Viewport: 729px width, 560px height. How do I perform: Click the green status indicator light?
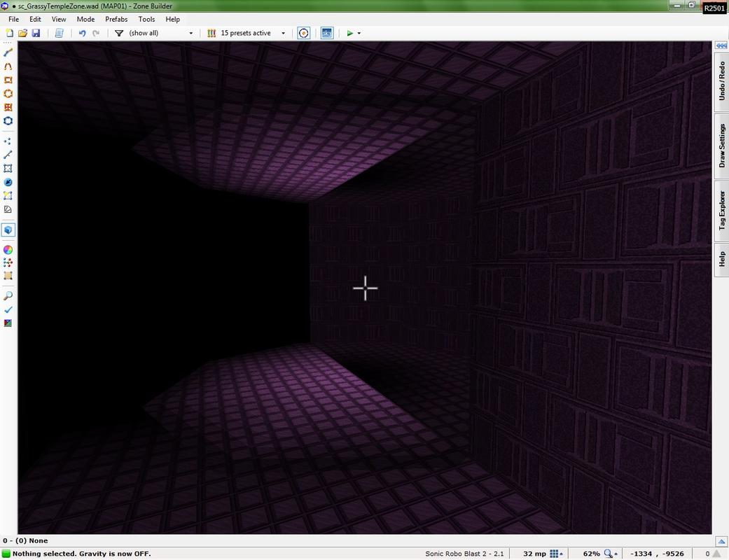[6, 554]
